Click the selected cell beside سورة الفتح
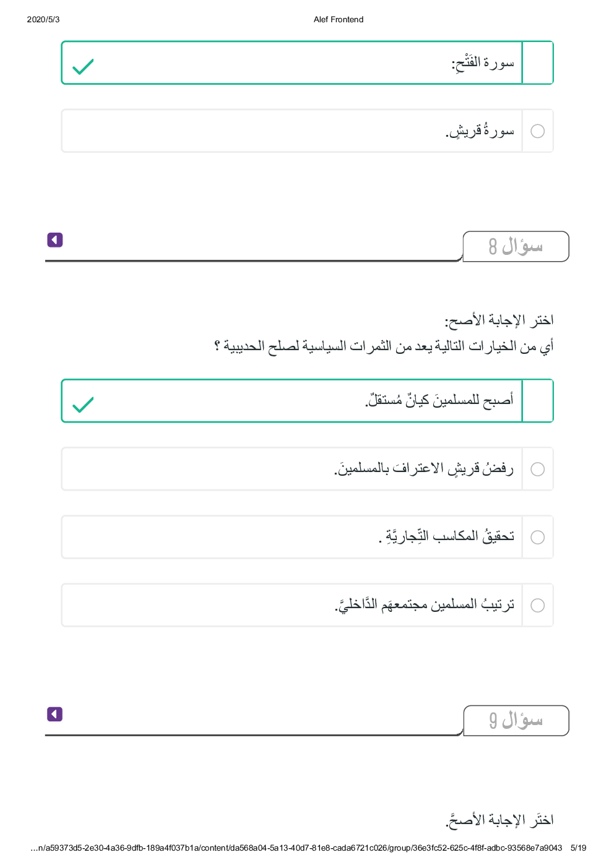The image size is (614, 868). (538, 63)
